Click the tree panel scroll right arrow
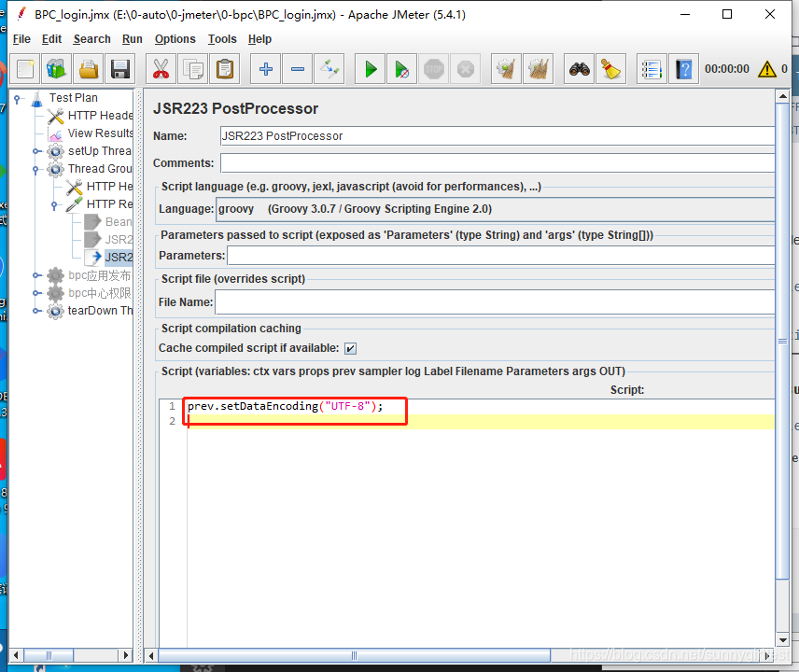Image resolution: width=799 pixels, height=672 pixels. click(125, 655)
